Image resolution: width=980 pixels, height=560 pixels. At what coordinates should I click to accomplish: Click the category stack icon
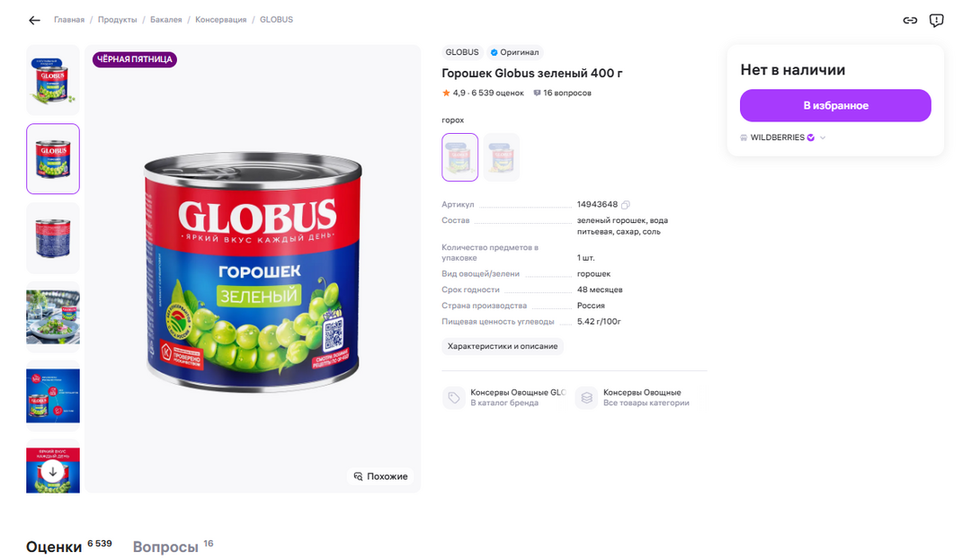pyautogui.click(x=586, y=397)
